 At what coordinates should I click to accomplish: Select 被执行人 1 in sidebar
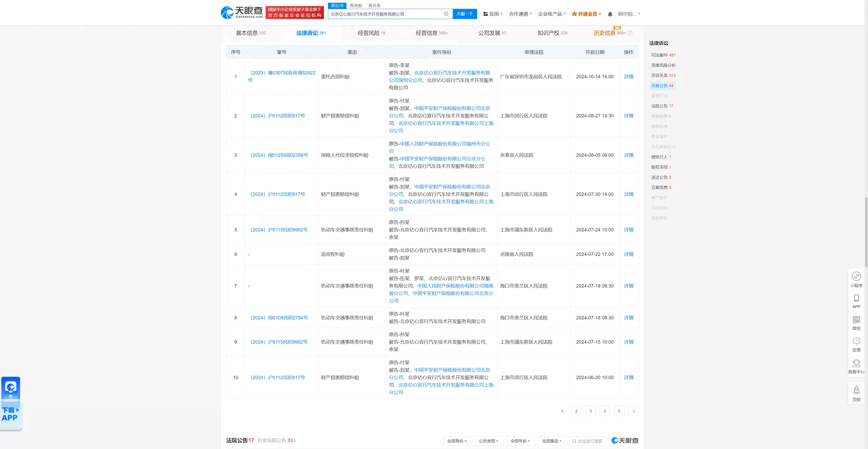coord(661,157)
